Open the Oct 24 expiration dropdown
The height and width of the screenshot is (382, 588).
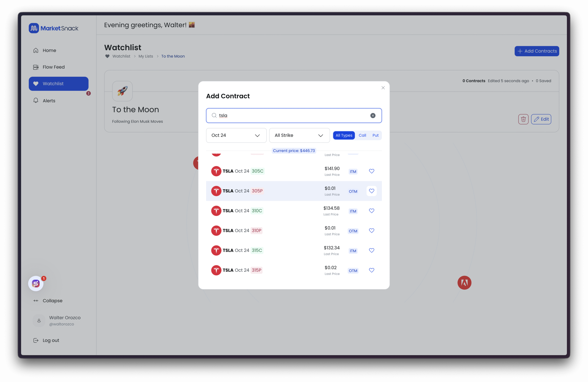(x=236, y=135)
